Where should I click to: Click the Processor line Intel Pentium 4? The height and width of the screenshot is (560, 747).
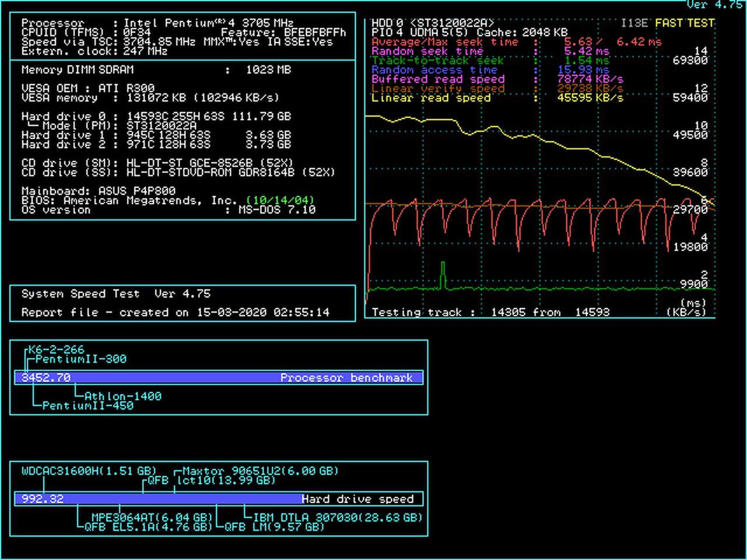coord(158,23)
